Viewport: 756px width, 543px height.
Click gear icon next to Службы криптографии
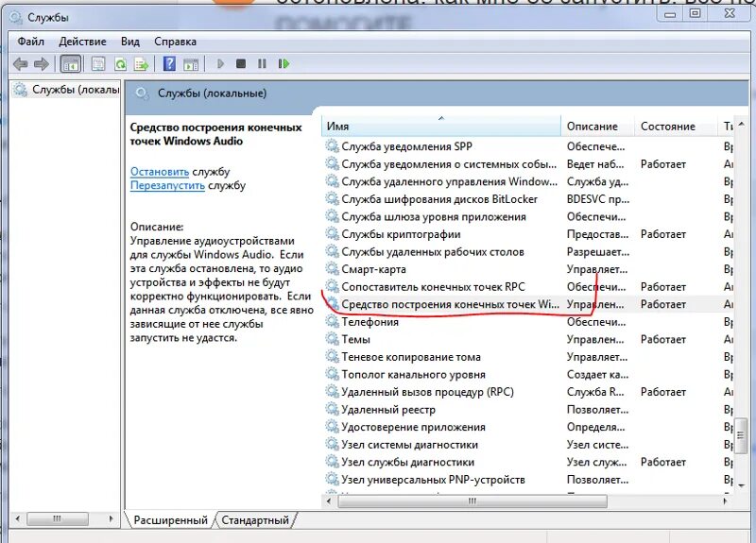(332, 233)
